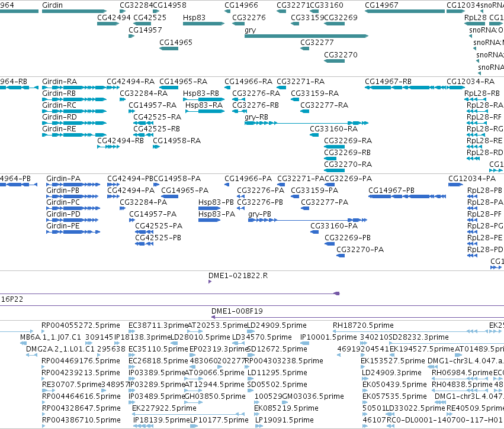Click EST EK085219.5prime

tap(287, 408)
